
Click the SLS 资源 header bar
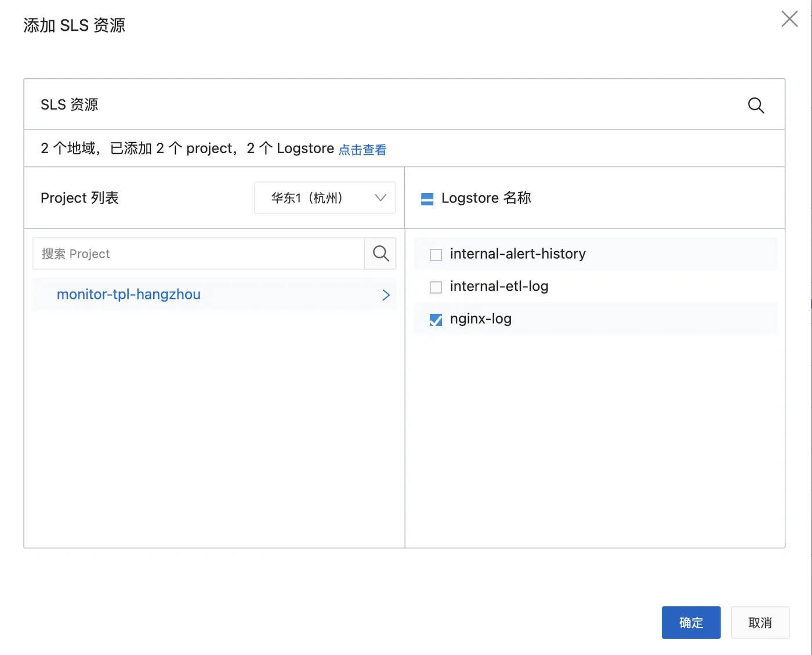click(x=348, y=104)
